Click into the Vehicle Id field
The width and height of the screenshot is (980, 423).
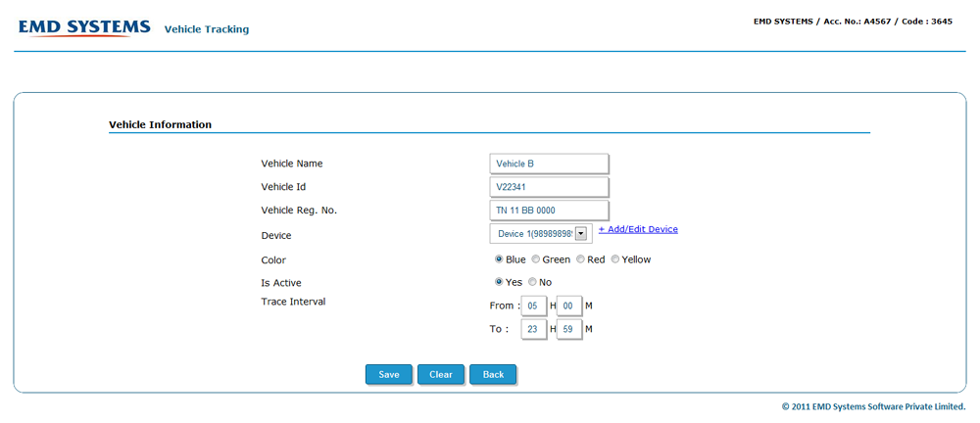(549, 187)
